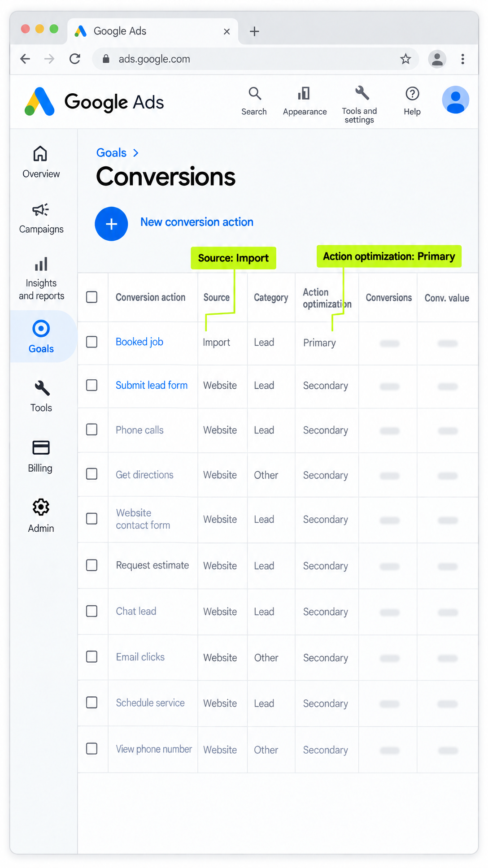The width and height of the screenshot is (488, 868).
Task: Open the Booked job conversion
Action: (x=139, y=342)
